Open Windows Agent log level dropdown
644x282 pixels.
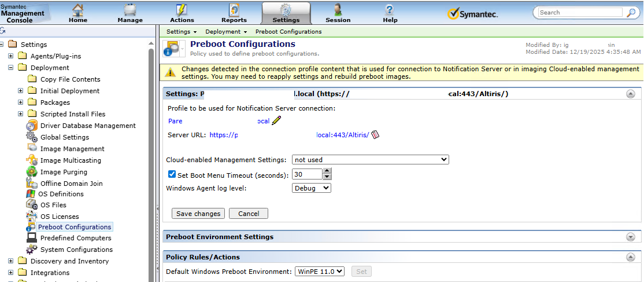click(312, 188)
